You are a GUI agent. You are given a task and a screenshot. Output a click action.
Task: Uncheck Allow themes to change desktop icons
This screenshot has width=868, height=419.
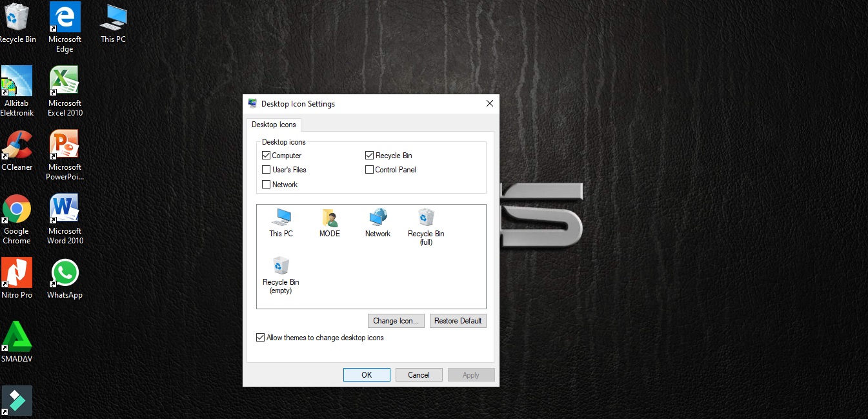260,337
